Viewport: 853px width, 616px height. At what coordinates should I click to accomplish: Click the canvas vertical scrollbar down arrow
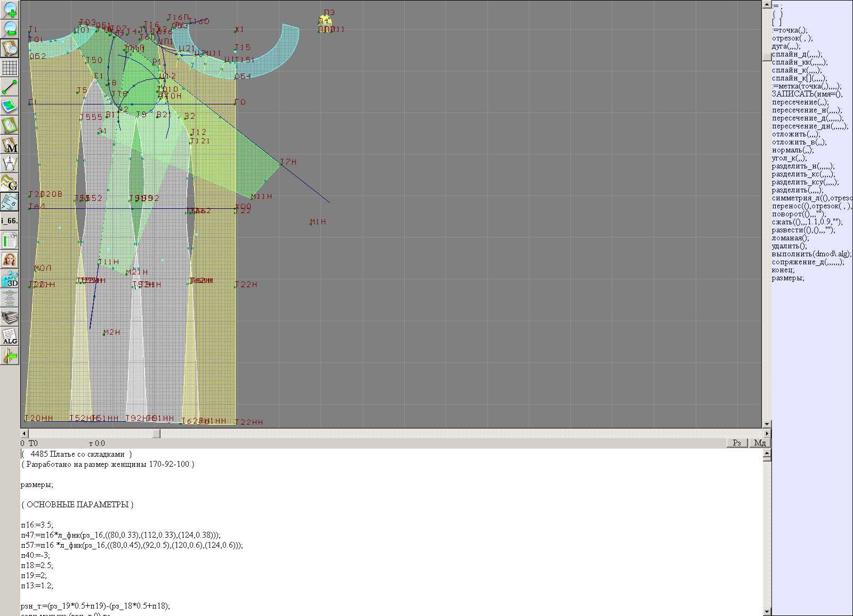point(767,424)
